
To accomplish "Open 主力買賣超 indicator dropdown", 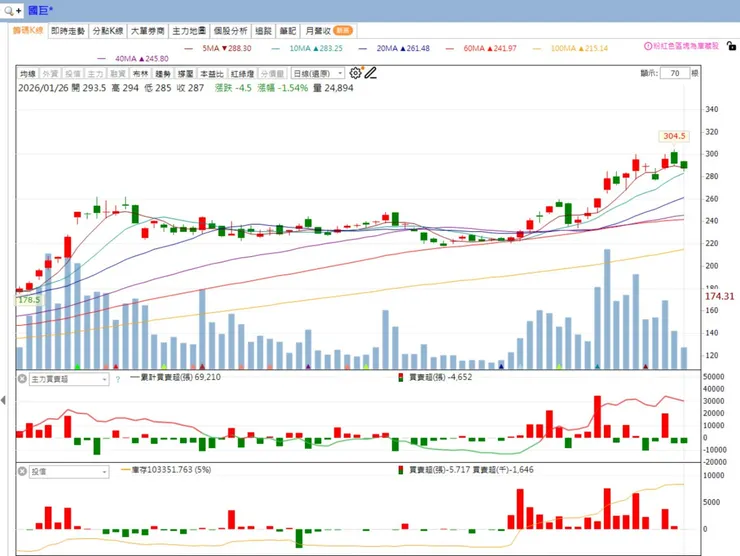I will (x=69, y=379).
